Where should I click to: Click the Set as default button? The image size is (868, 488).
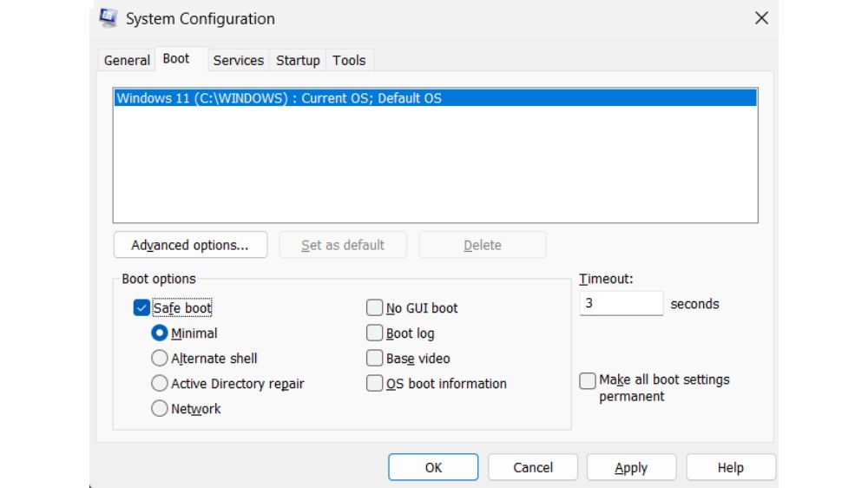[343, 245]
